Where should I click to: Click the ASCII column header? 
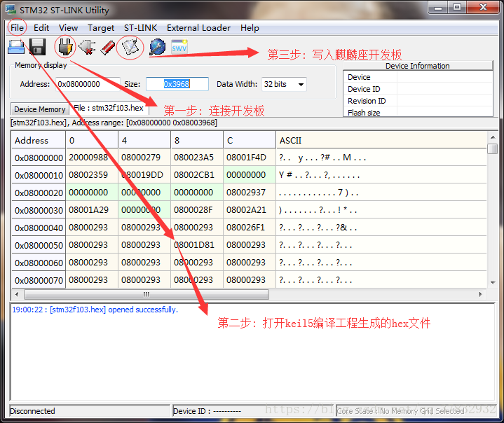click(381, 140)
